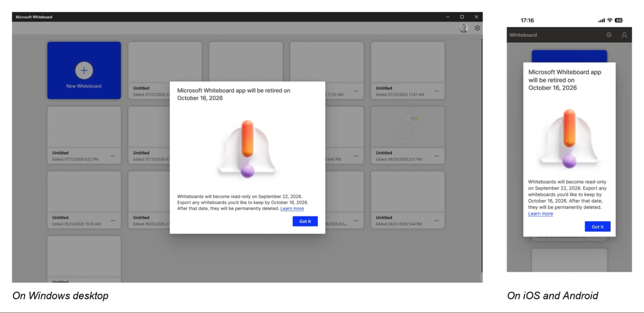Click the exclamation bell illustration in the desktop dialog
This screenshot has width=644, height=313.
[247, 149]
